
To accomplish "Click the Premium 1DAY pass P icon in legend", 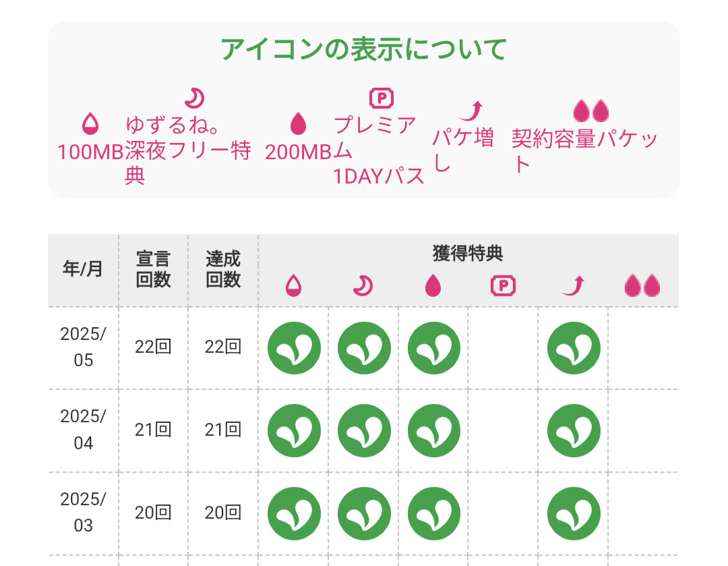I will tap(382, 98).
